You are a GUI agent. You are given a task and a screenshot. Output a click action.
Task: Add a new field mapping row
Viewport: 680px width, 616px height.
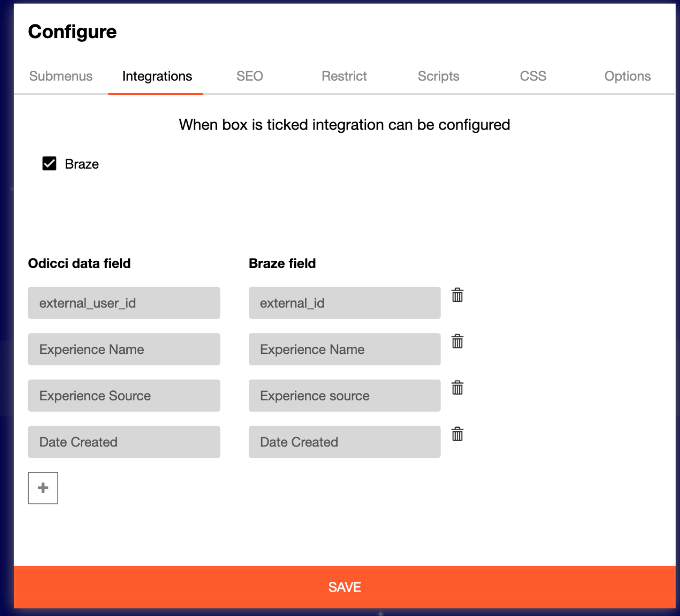point(43,488)
